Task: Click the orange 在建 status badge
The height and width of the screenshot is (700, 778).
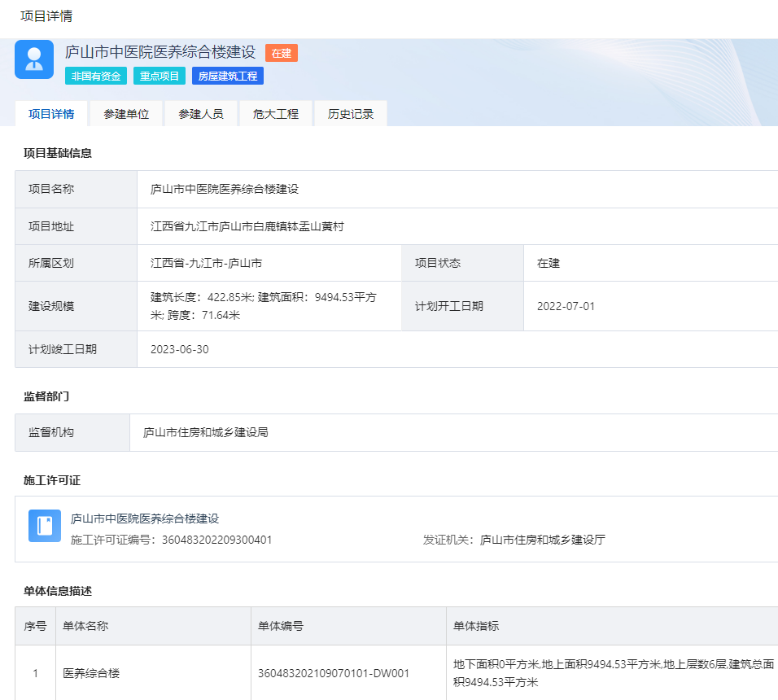Action: [x=282, y=53]
